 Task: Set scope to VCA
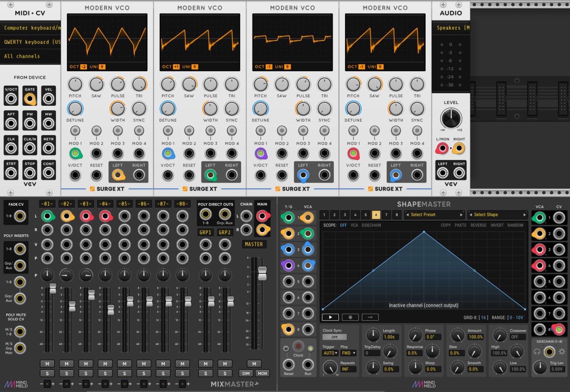(354, 225)
